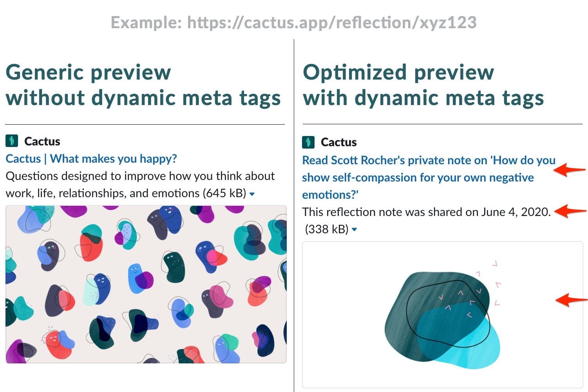Click the Cactus app icon in generic preview

coord(12,141)
